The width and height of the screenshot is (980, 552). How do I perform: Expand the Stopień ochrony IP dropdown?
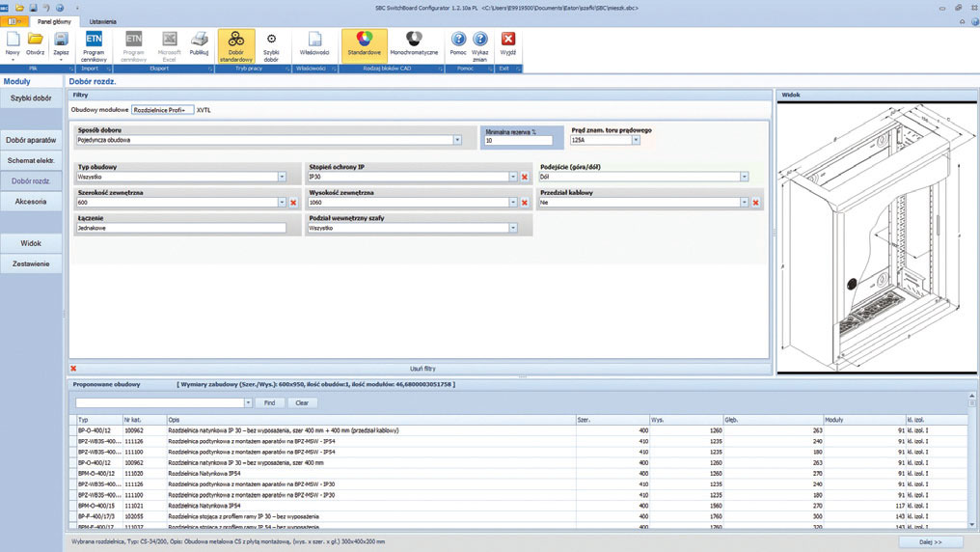pos(513,177)
